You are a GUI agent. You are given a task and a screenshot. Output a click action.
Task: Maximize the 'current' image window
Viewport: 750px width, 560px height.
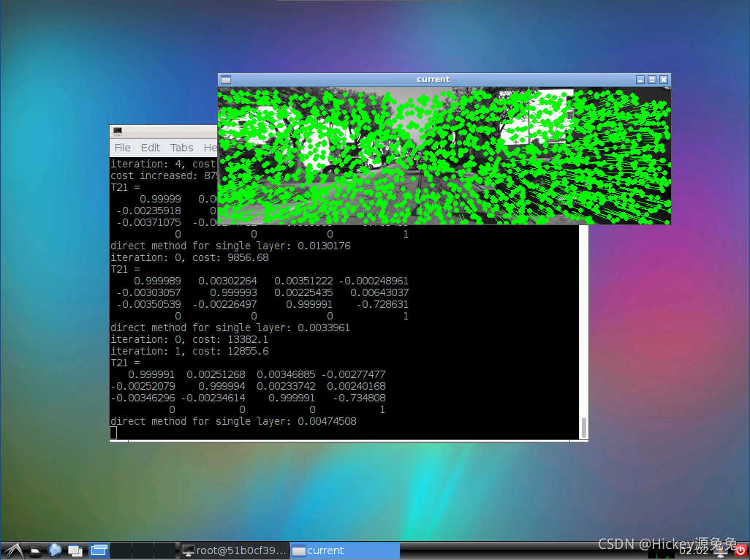(652, 80)
